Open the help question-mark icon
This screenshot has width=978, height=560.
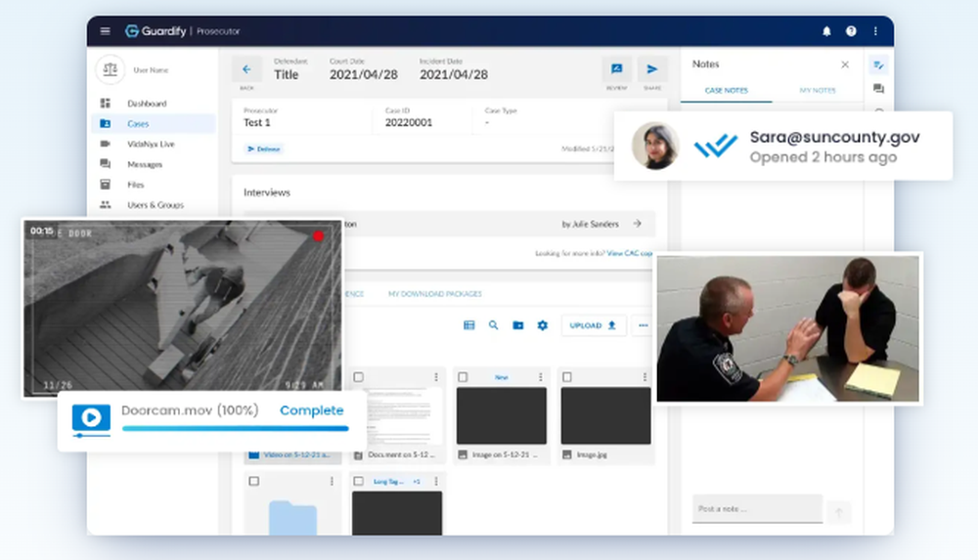(851, 31)
